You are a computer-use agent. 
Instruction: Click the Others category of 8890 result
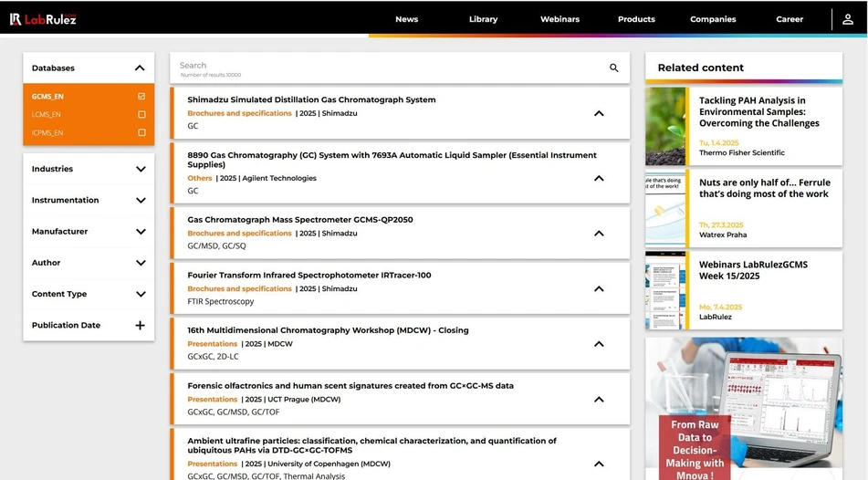[x=199, y=178]
